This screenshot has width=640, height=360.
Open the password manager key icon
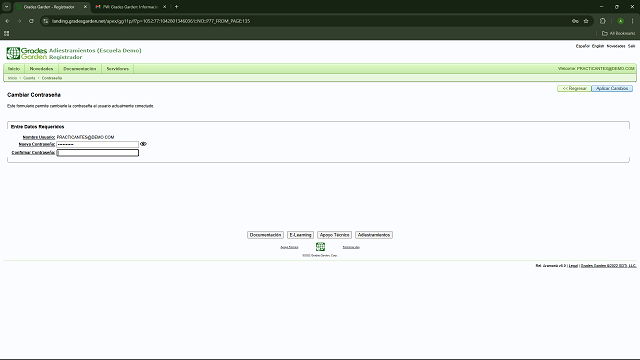(575, 21)
